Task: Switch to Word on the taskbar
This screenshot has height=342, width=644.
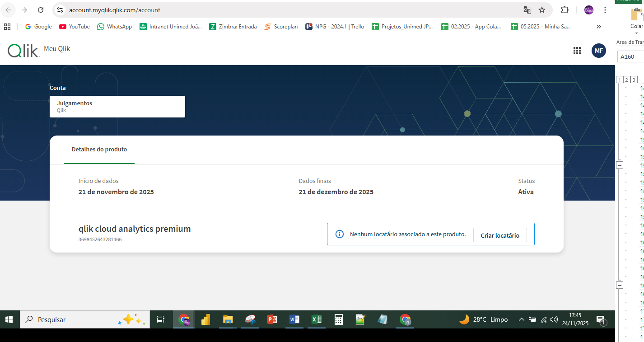Action: [294, 319]
